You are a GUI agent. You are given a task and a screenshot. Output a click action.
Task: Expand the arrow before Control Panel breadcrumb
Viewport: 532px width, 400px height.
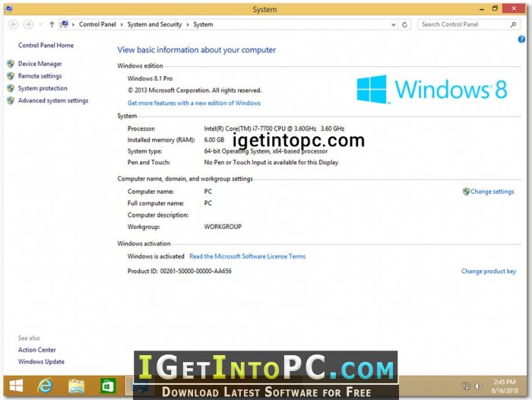tap(73, 24)
